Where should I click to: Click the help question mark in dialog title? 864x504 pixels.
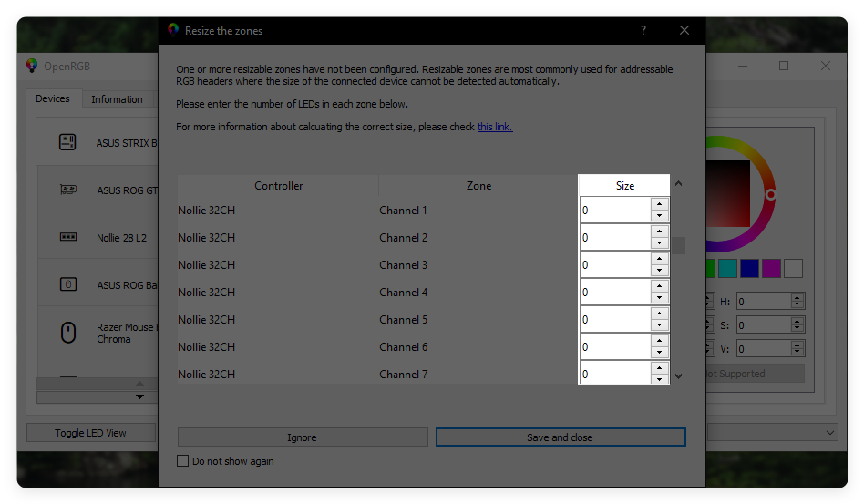[x=643, y=30]
